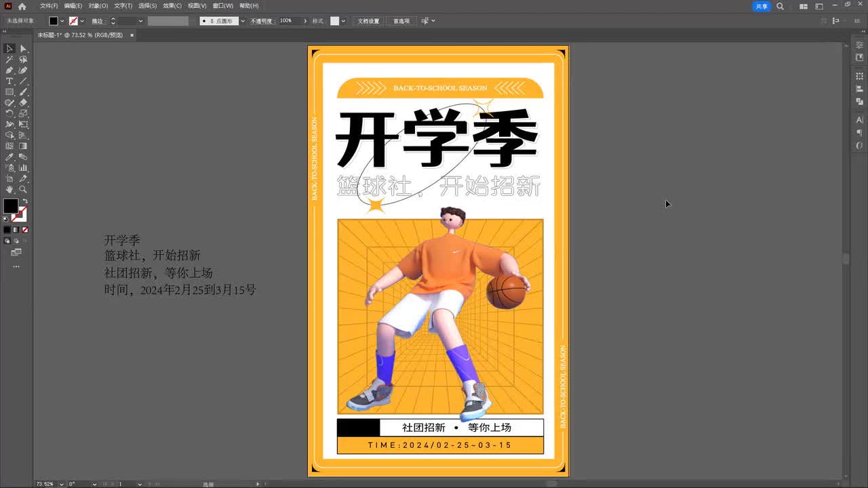Image resolution: width=868 pixels, height=488 pixels.
Task: Select the Zoom magnifier tool
Action: point(23,190)
